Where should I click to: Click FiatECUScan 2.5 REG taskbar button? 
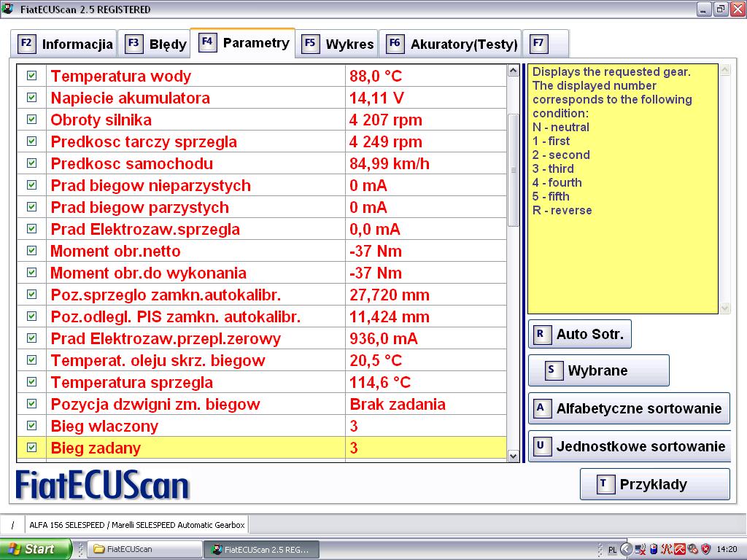(x=260, y=549)
